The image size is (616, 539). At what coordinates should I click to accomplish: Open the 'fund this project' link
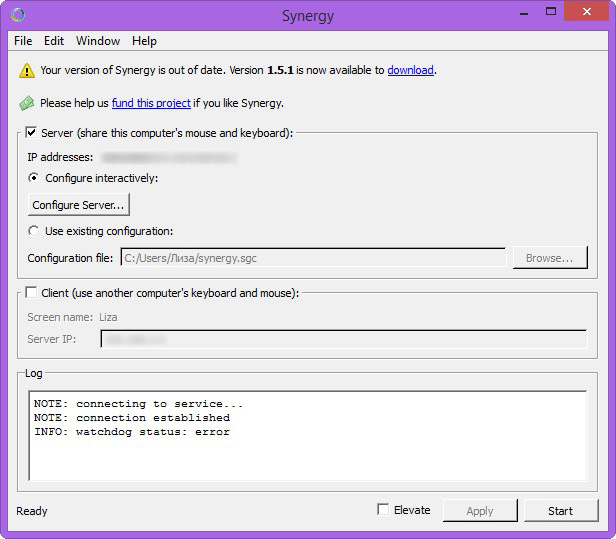point(151,103)
